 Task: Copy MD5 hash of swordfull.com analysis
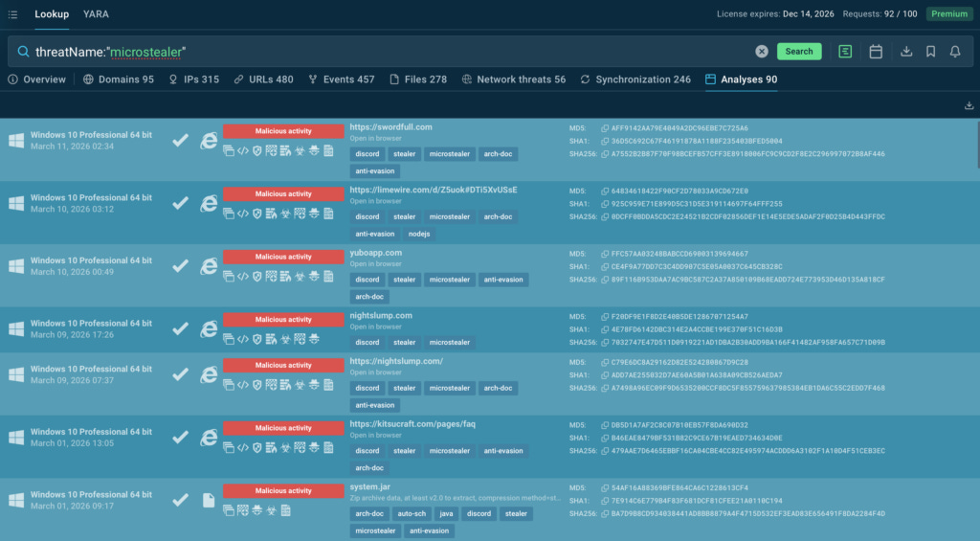click(x=605, y=128)
